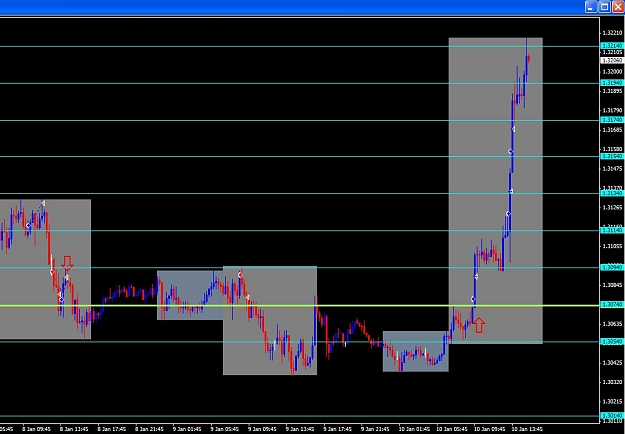Click the 10 Jan 05:45 time label
Screen dimensions: 625x434
452,429
